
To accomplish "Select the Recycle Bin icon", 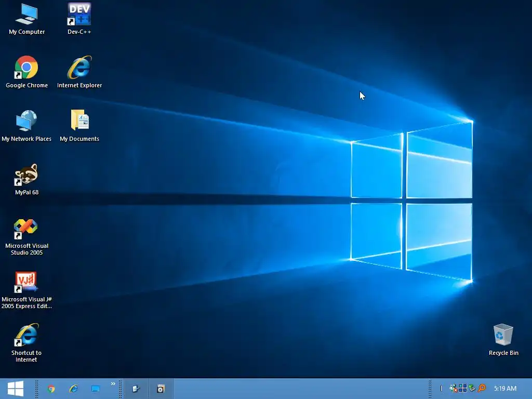I will pos(503,335).
